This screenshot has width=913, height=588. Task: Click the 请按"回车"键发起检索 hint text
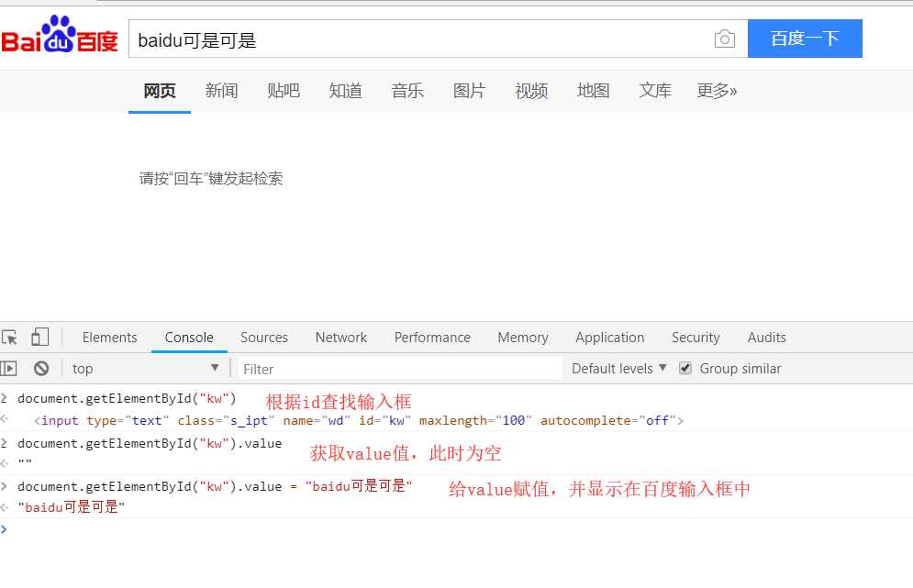pyautogui.click(x=211, y=178)
